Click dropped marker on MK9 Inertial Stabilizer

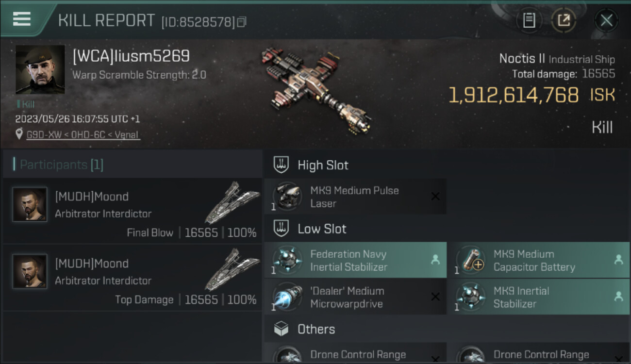pyautogui.click(x=618, y=297)
